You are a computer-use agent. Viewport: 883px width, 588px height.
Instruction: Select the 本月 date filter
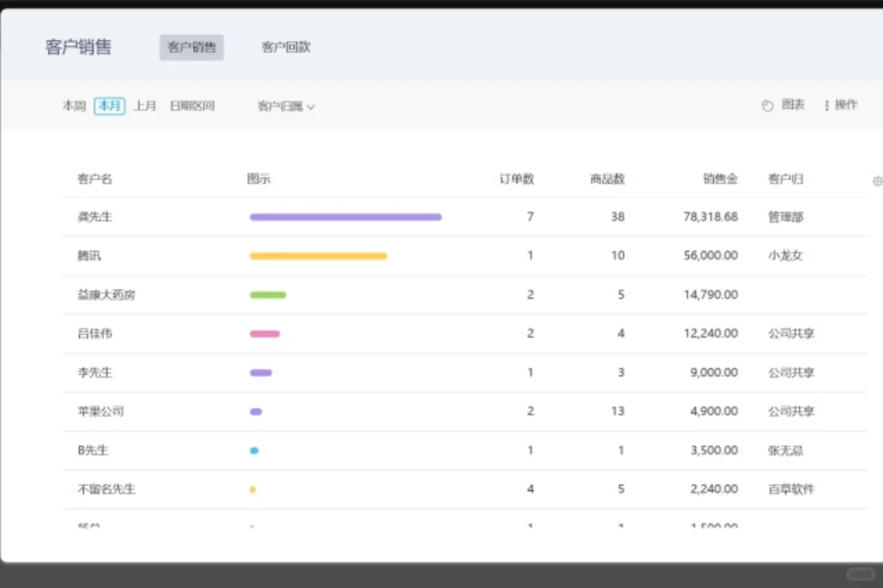click(x=110, y=105)
